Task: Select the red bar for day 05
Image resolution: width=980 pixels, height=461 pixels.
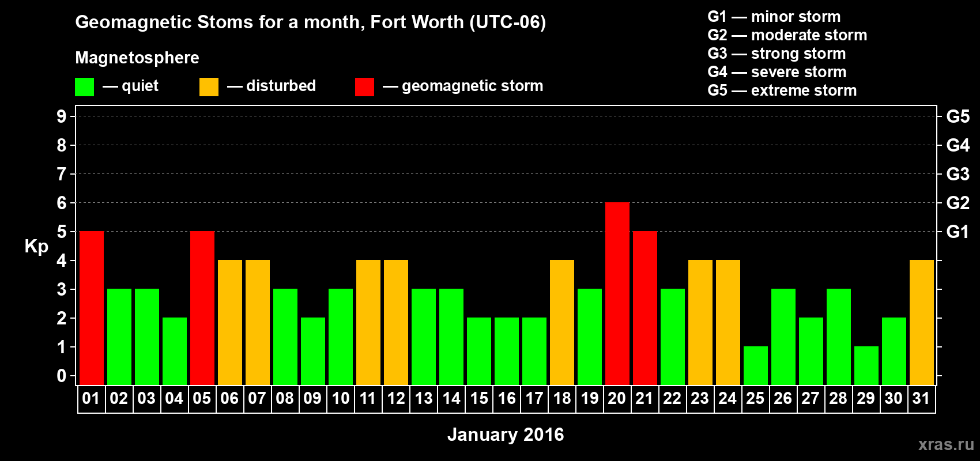Action: [202, 308]
